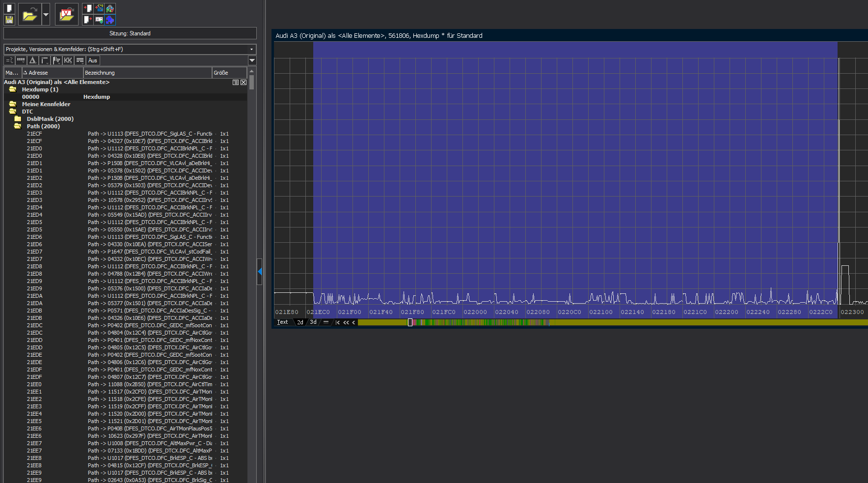Select the Path -> 07133 (0x1BDD) row

coord(125,451)
